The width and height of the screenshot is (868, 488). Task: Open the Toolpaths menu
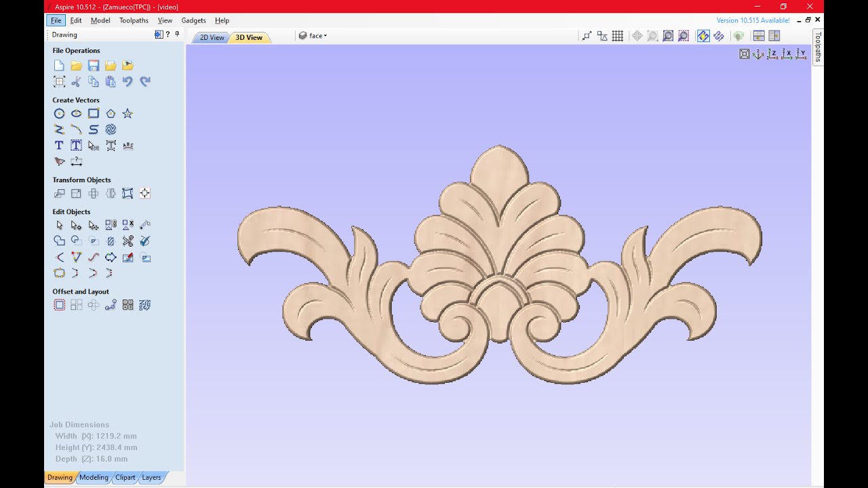tap(134, 20)
